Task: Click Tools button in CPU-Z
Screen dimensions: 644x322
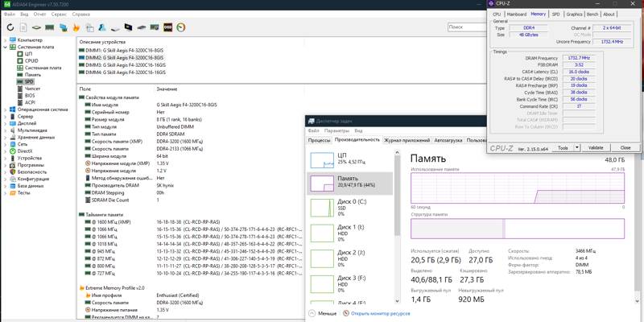Action: coord(563,147)
